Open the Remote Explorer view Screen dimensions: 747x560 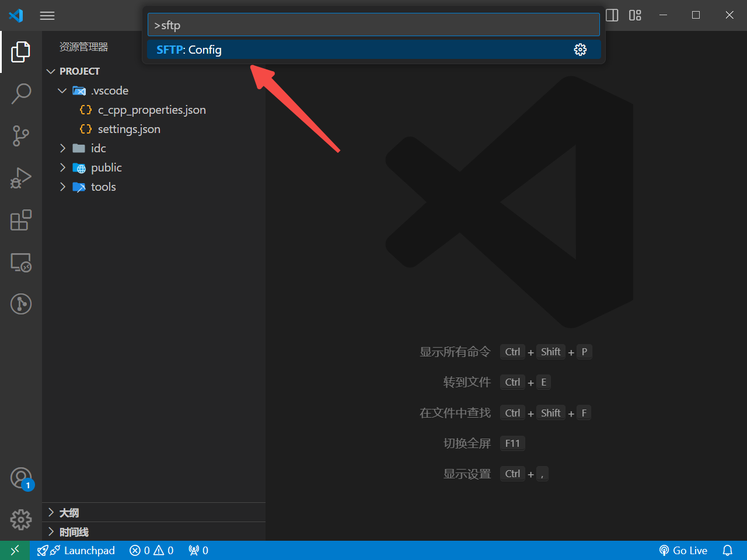(21, 262)
